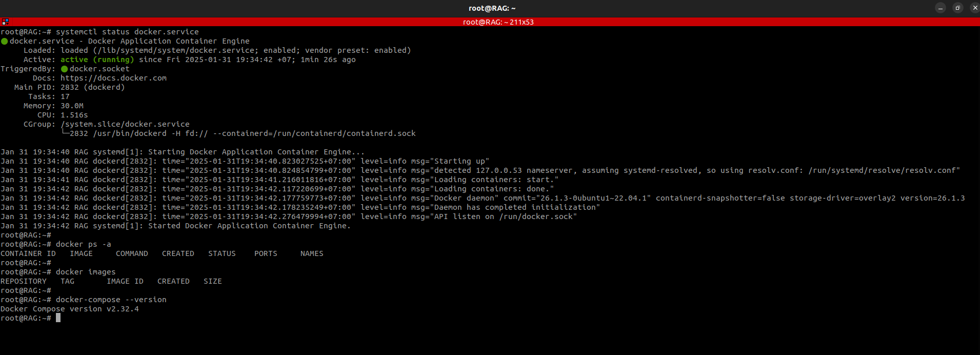Click the Tasks value '17'
980x355 pixels.
(65, 96)
